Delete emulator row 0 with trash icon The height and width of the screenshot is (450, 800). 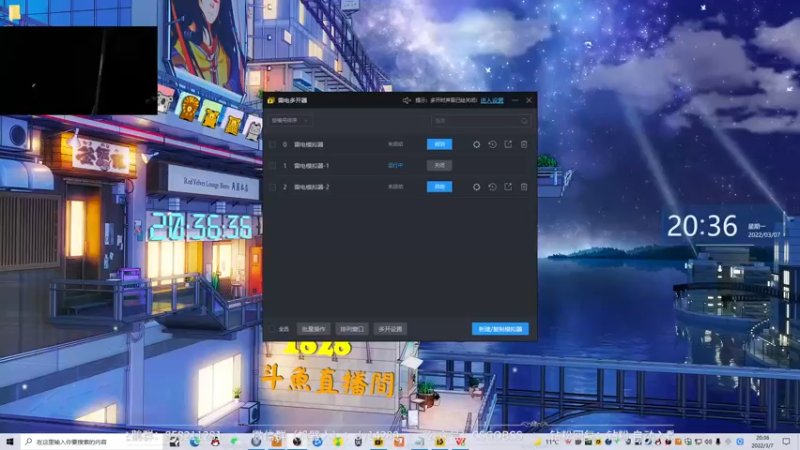click(524, 144)
